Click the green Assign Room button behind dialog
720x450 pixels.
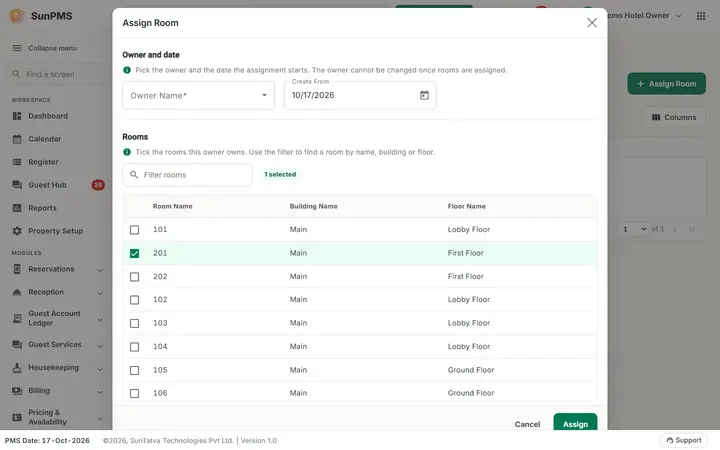666,84
